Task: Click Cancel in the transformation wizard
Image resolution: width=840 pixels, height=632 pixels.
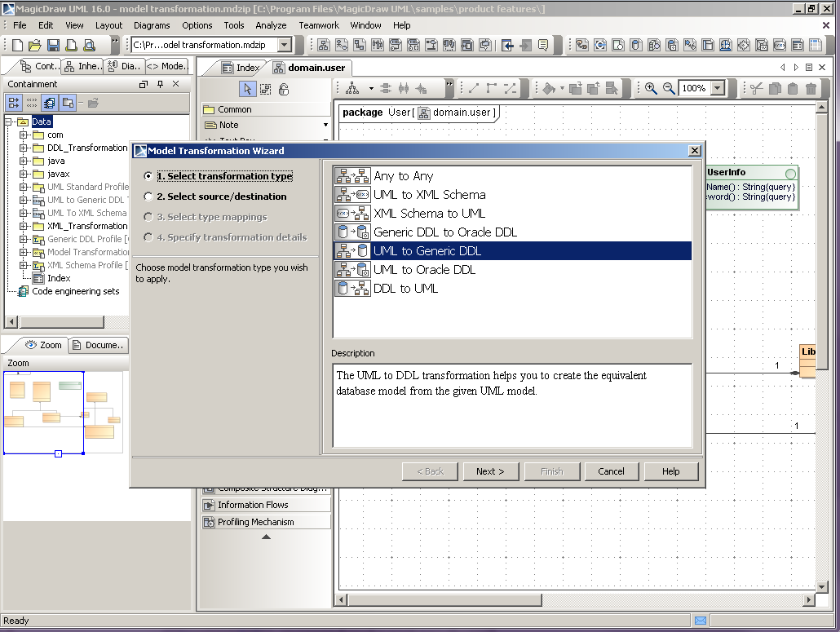Action: click(611, 471)
